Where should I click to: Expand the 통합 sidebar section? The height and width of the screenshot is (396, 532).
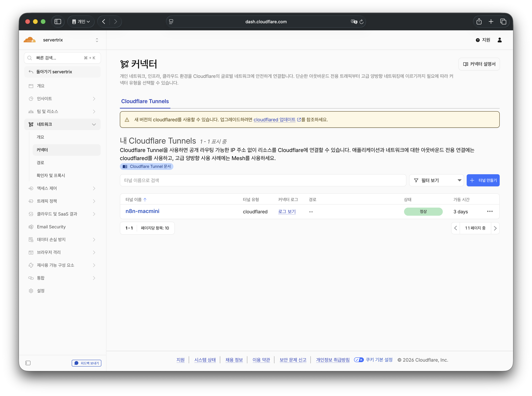pos(62,278)
